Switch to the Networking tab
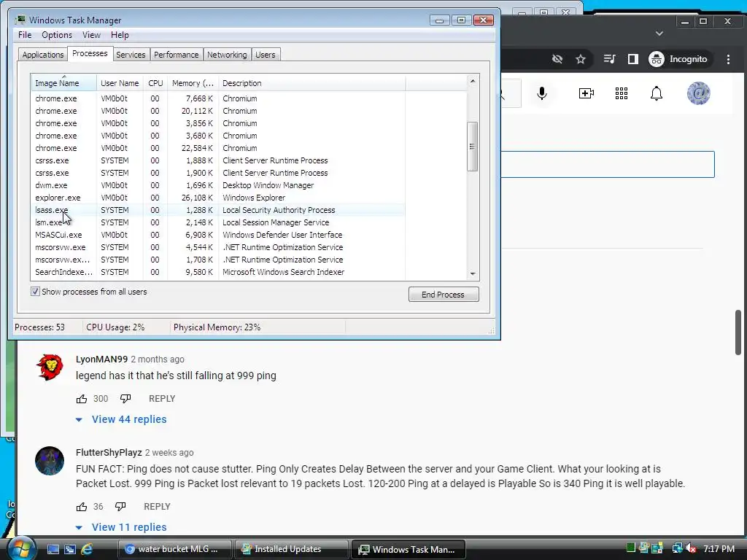Screen dimensions: 747x560 pyautogui.click(x=227, y=54)
